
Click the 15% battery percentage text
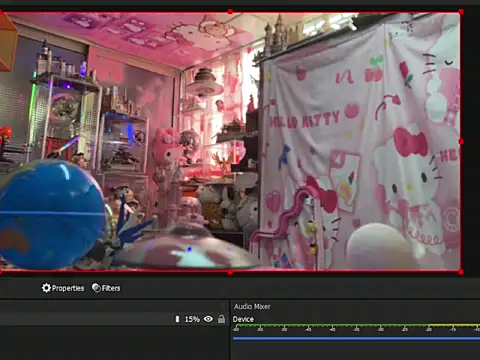(x=192, y=319)
